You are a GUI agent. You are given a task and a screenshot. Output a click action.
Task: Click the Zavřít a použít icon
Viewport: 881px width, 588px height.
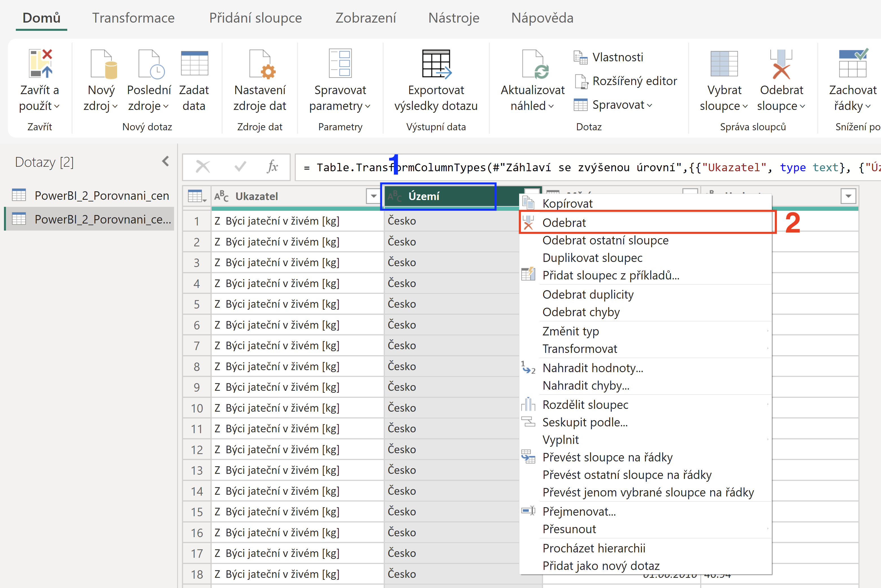click(x=40, y=64)
